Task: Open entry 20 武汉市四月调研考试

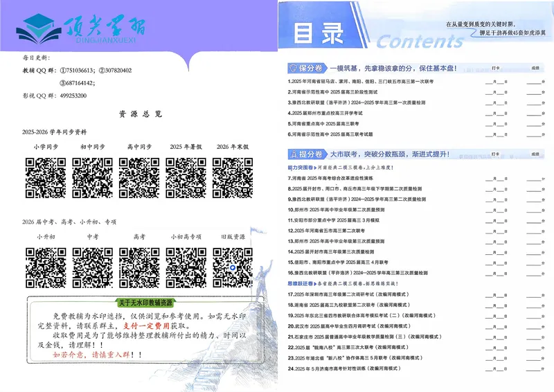Action: pos(349,326)
